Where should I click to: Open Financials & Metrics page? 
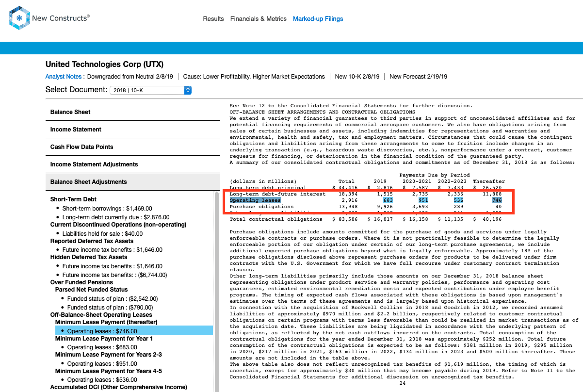pyautogui.click(x=259, y=19)
